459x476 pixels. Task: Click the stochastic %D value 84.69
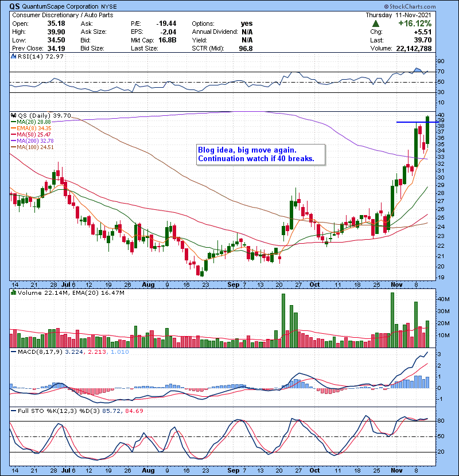point(134,411)
